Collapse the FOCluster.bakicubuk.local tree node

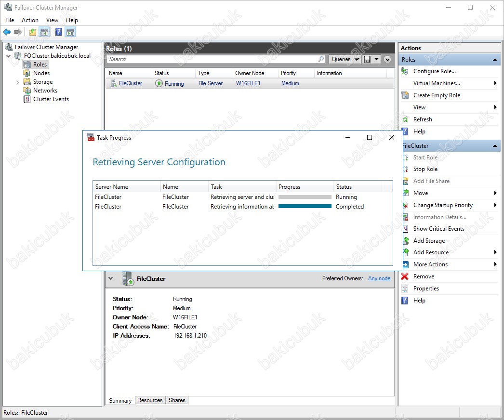(9, 56)
